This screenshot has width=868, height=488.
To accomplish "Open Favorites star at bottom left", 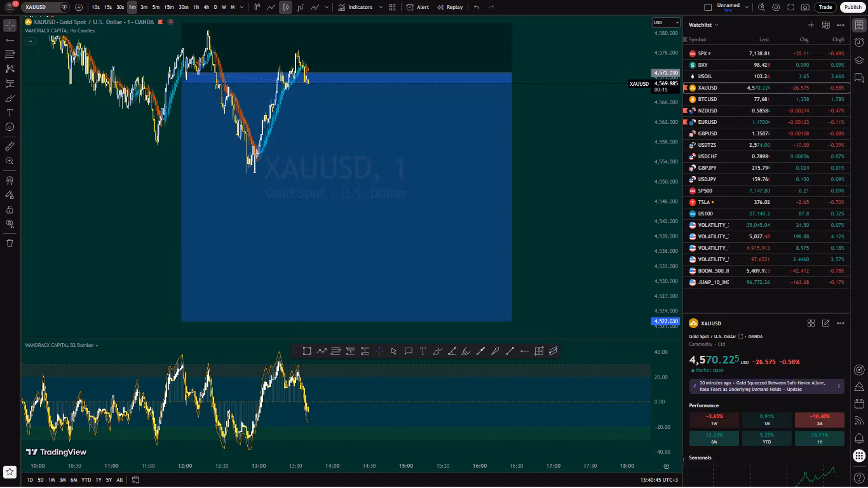I will 10,472.
